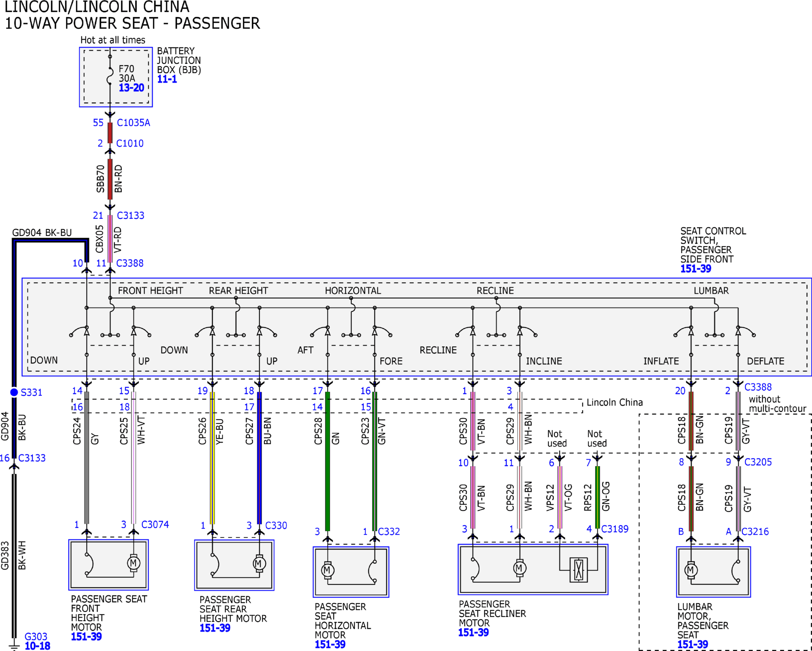Click the DEFLATE switch position label
The image size is (812, 651).
765,361
